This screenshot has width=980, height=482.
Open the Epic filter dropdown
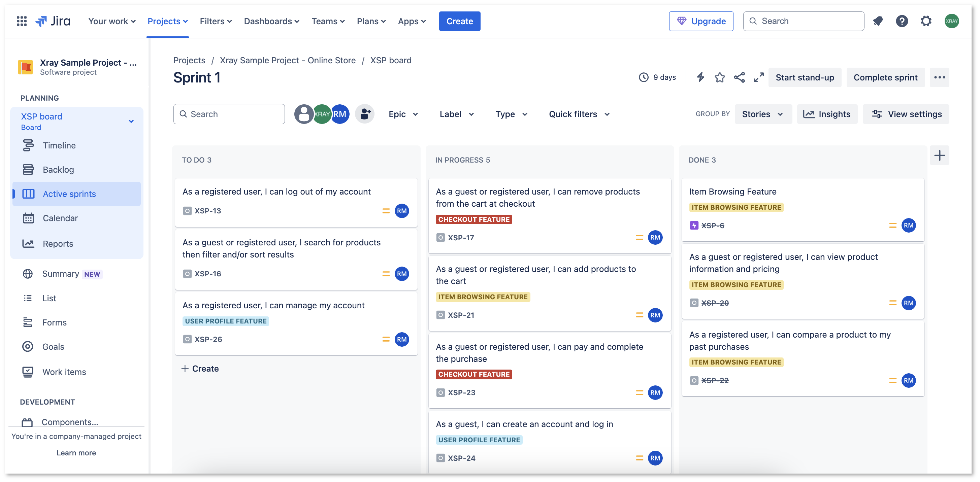click(x=403, y=114)
